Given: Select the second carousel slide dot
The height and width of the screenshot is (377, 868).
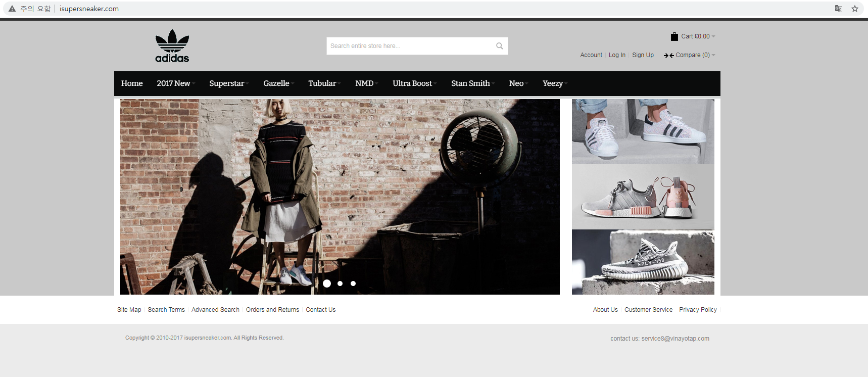Looking at the screenshot, I should coord(340,284).
